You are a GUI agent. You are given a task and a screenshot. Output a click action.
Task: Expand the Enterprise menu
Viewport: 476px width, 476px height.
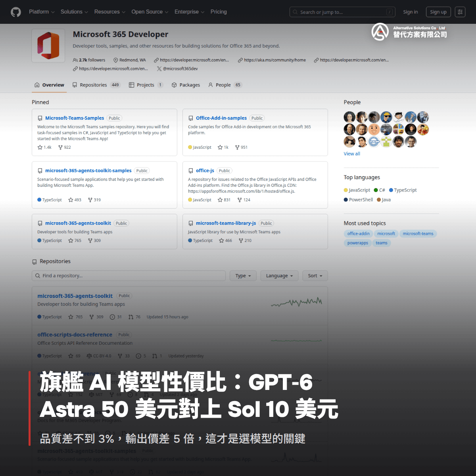pyautogui.click(x=189, y=12)
